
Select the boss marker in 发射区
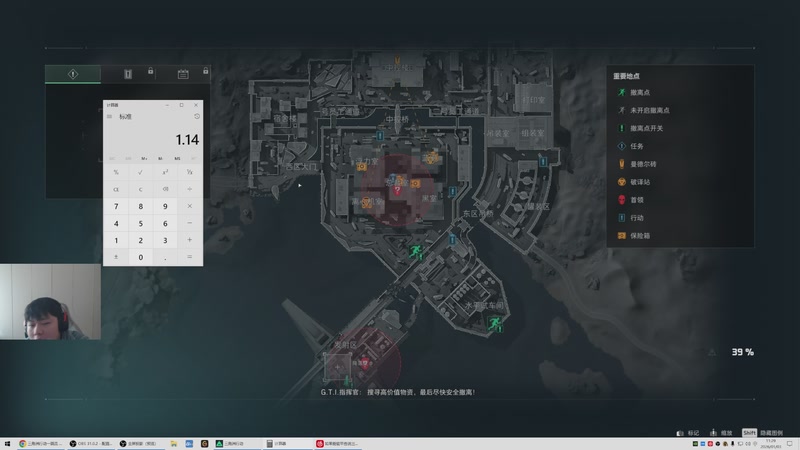click(364, 364)
